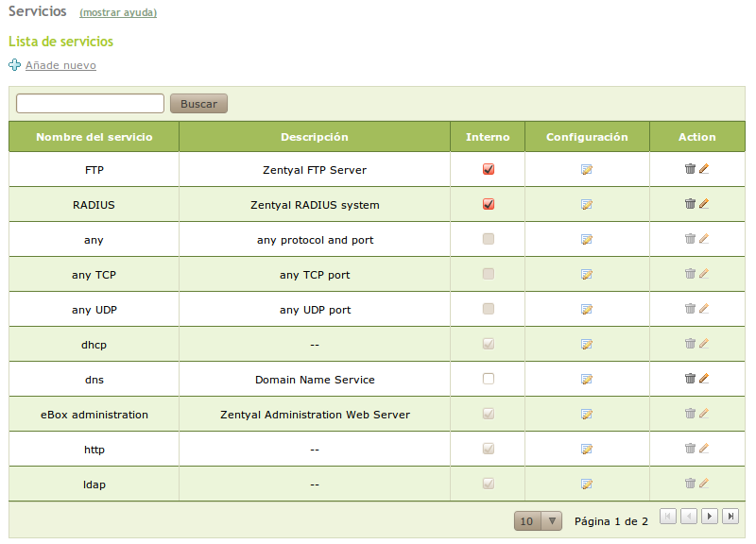Viewport: 756px width, 544px height.
Task: Toggle the Interno checkbox for dhcp
Action: click(489, 344)
